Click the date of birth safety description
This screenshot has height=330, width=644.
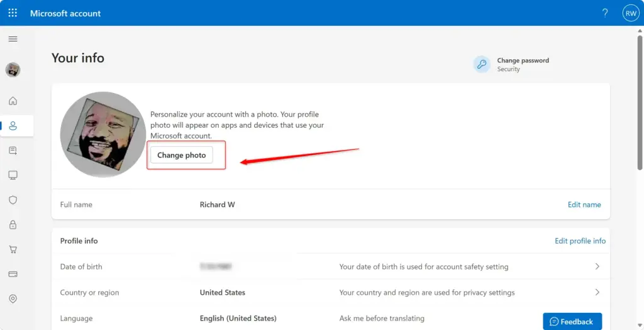coord(424,266)
